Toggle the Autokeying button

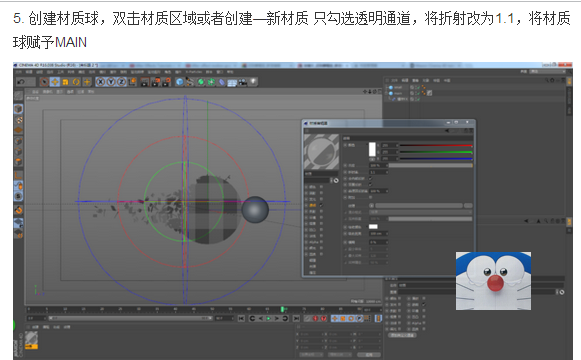(x=324, y=318)
